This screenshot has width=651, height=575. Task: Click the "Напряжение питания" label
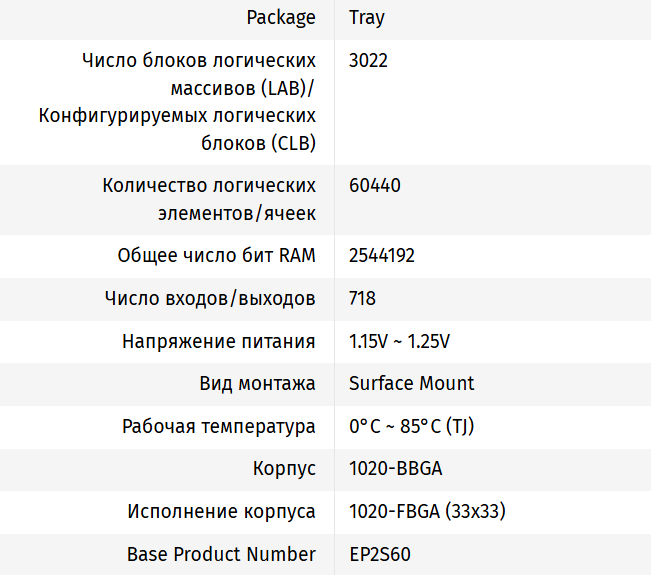click(x=219, y=342)
